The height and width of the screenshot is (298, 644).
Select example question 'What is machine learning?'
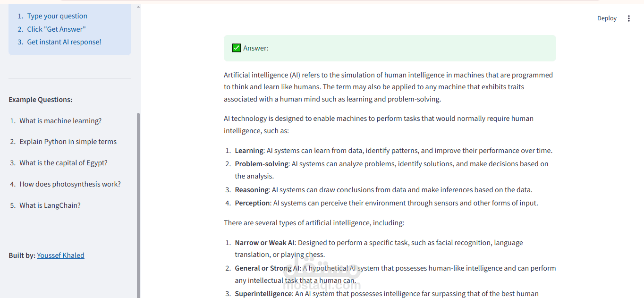pos(60,120)
